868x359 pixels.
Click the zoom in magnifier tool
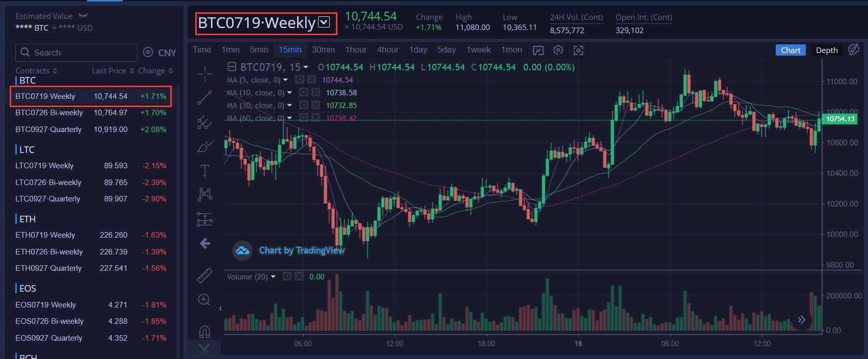(x=204, y=299)
